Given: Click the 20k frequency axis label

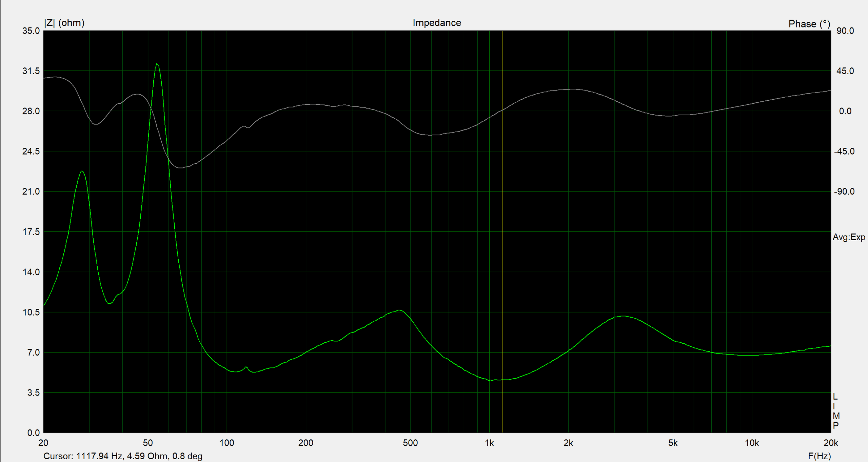Looking at the screenshot, I should click(830, 443).
